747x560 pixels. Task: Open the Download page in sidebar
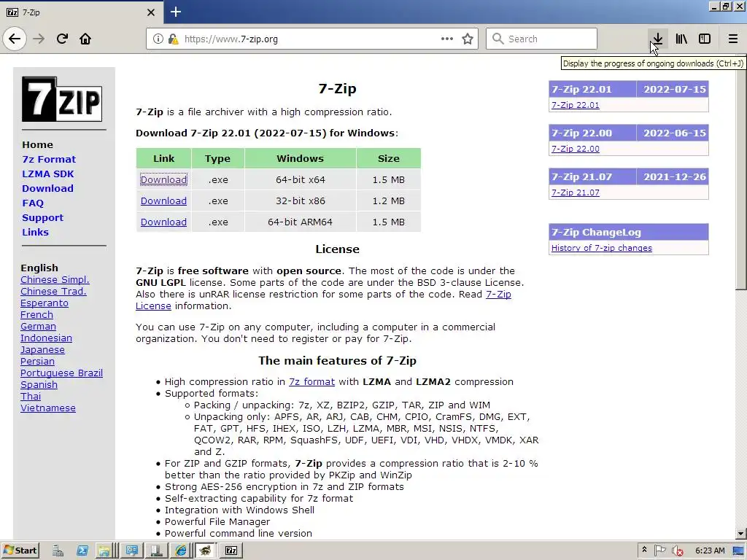47,189
